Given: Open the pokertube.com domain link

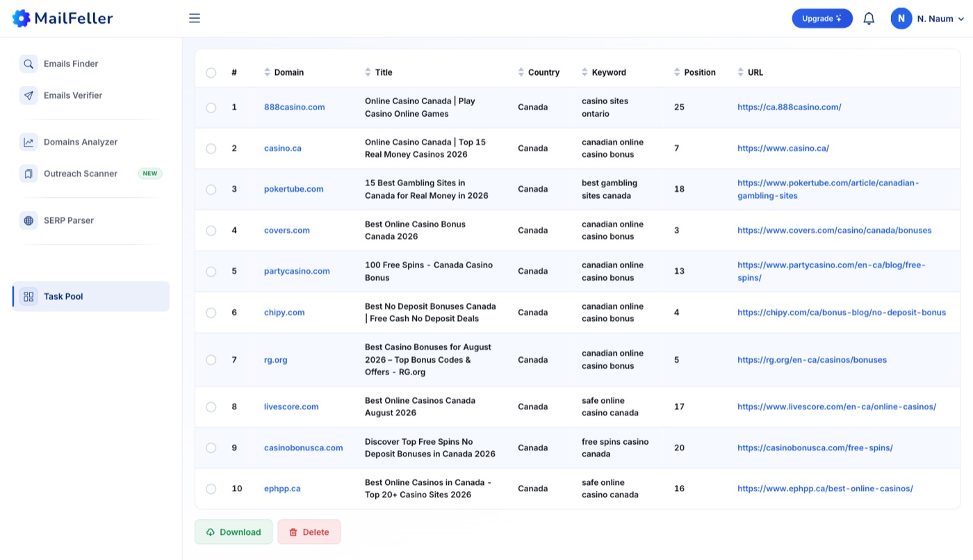Looking at the screenshot, I should 294,189.
